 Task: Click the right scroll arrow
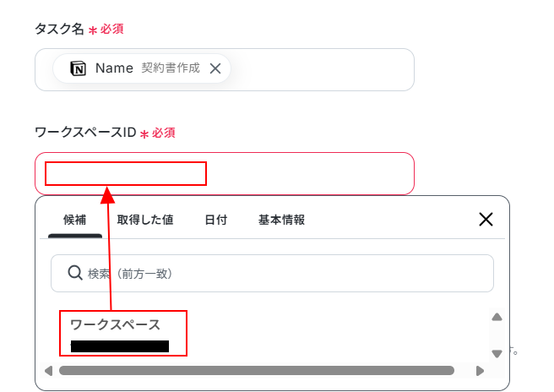pyautogui.click(x=480, y=371)
